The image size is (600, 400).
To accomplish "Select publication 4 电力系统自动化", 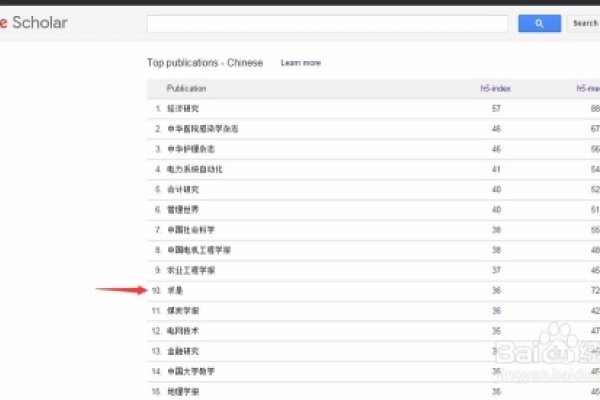I will click(195, 169).
